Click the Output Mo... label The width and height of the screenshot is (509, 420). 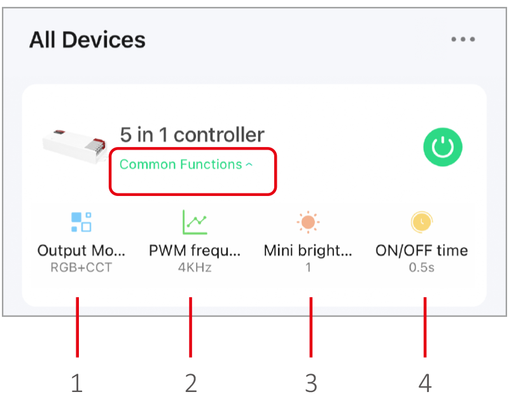[81, 251]
